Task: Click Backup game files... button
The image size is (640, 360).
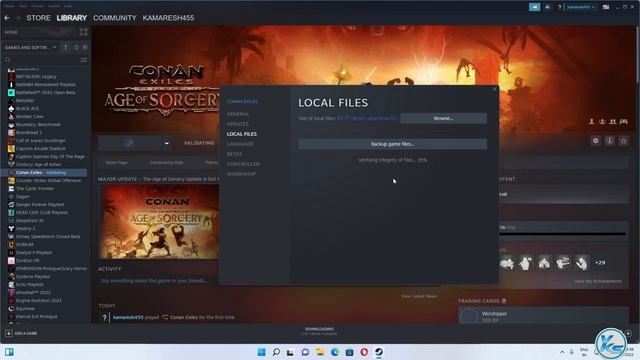Action: click(x=392, y=144)
